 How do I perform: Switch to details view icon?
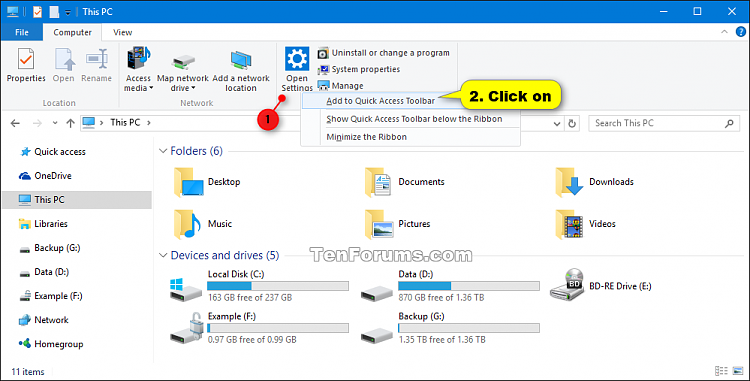click(721, 371)
